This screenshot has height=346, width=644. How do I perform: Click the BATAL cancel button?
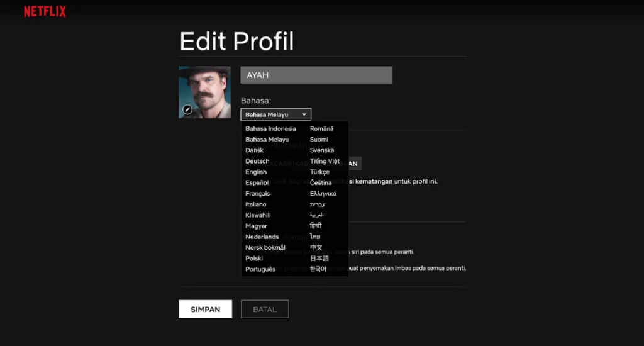click(x=265, y=309)
